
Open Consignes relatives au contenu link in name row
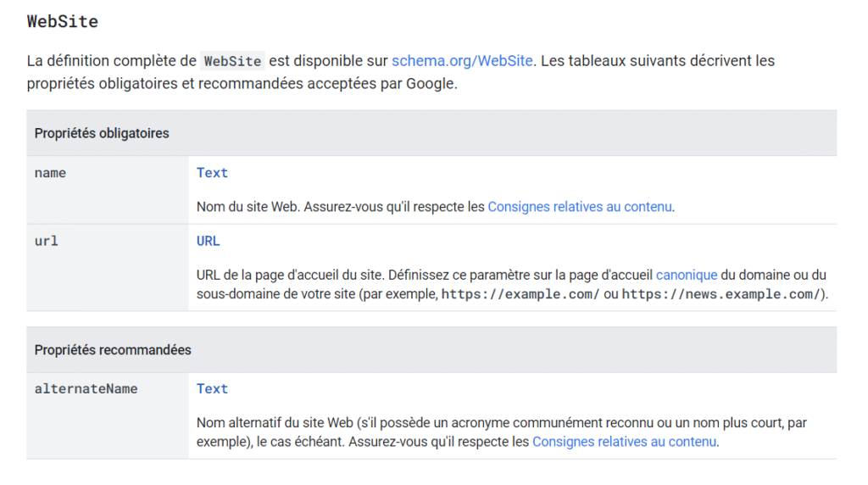tap(581, 206)
